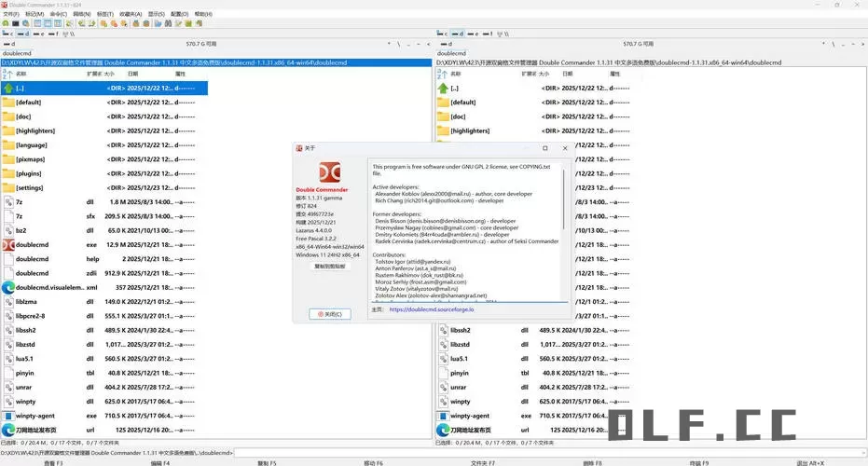The height and width of the screenshot is (466, 868).
Task: Open the terminal from the black toolbar icon
Action: click(x=16, y=24)
